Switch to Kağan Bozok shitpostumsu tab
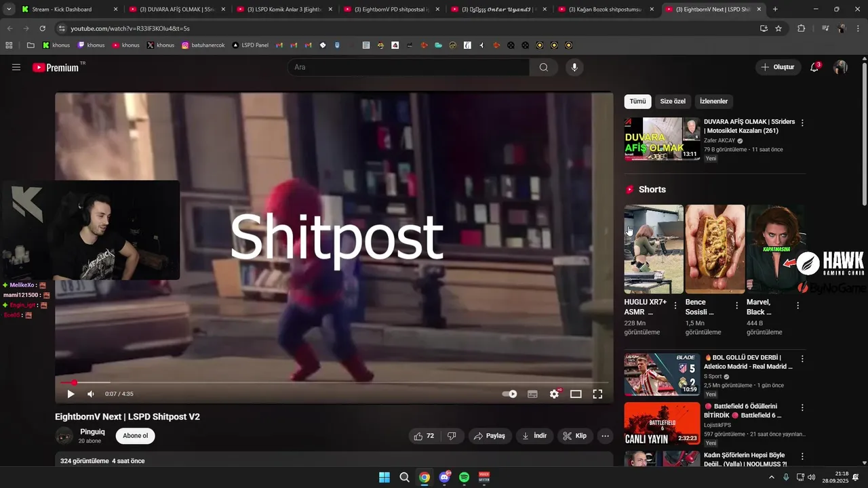Image resolution: width=868 pixels, height=488 pixels. (605, 9)
